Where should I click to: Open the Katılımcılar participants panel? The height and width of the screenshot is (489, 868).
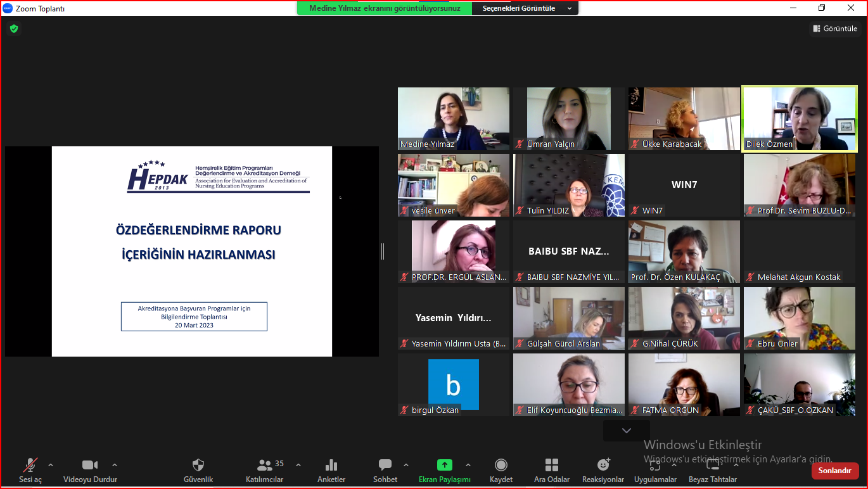pyautogui.click(x=264, y=466)
